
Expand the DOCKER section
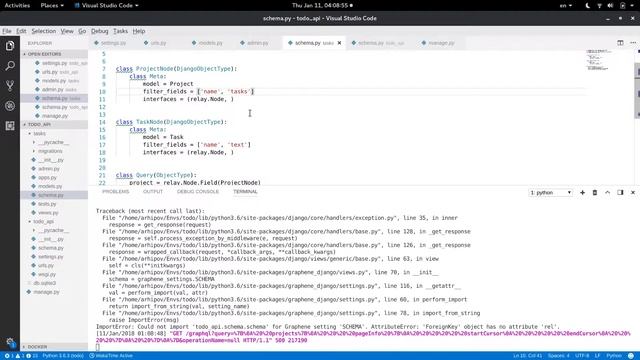[x=54, y=347]
